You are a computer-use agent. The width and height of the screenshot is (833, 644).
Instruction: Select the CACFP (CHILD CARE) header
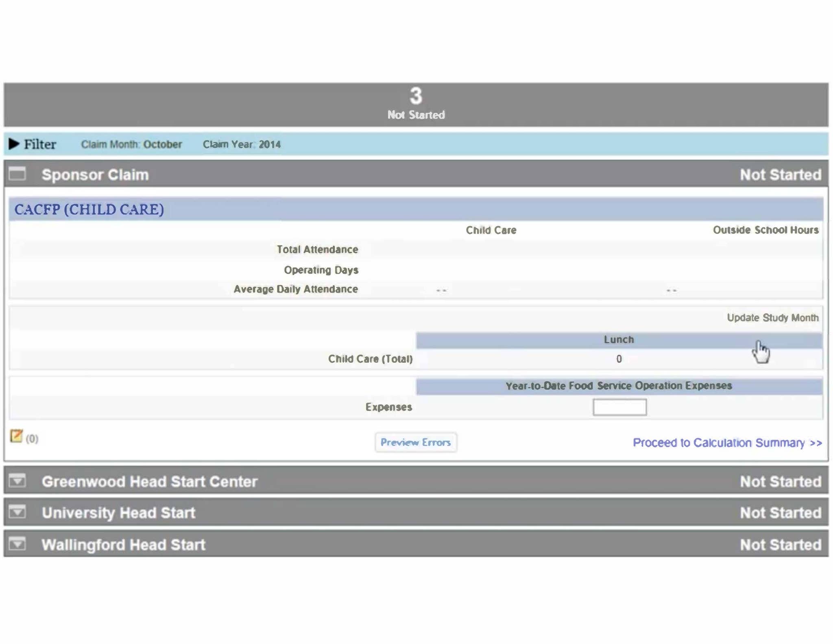tap(89, 210)
